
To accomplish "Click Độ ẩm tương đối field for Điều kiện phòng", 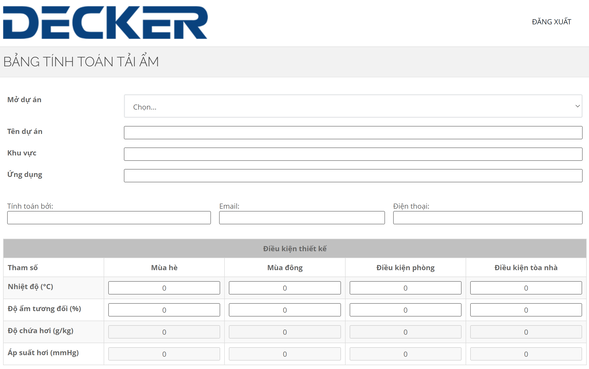I will (x=405, y=310).
